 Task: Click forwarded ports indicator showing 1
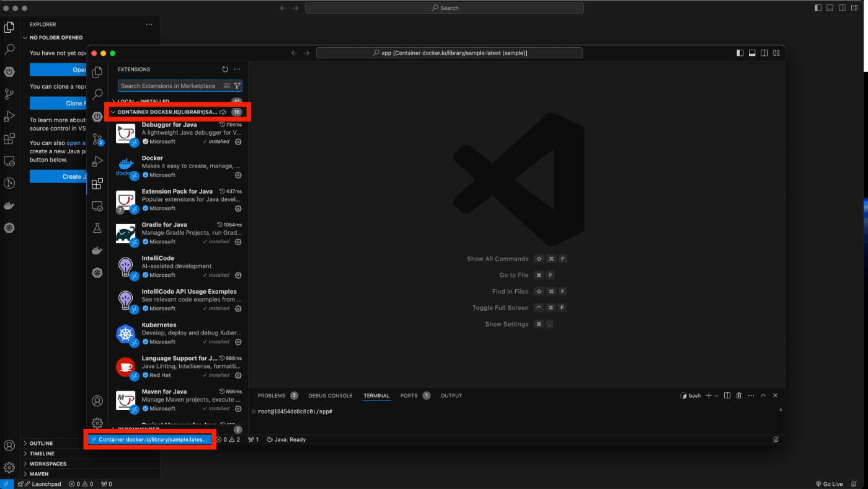point(254,439)
